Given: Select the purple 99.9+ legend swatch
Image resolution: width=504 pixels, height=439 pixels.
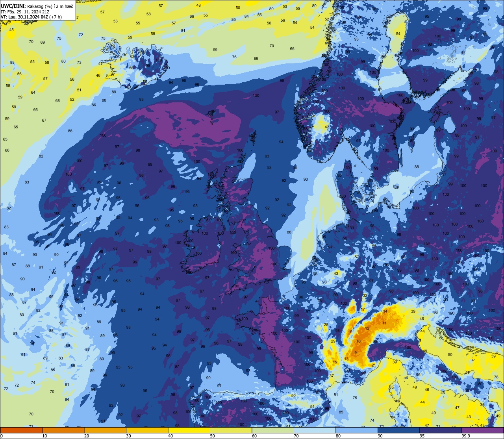Looking at the screenshot, I should point(482,430).
